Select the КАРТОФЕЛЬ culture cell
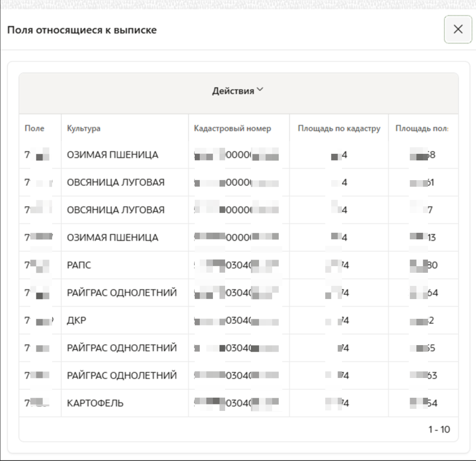The width and height of the screenshot is (476, 461). (x=95, y=403)
